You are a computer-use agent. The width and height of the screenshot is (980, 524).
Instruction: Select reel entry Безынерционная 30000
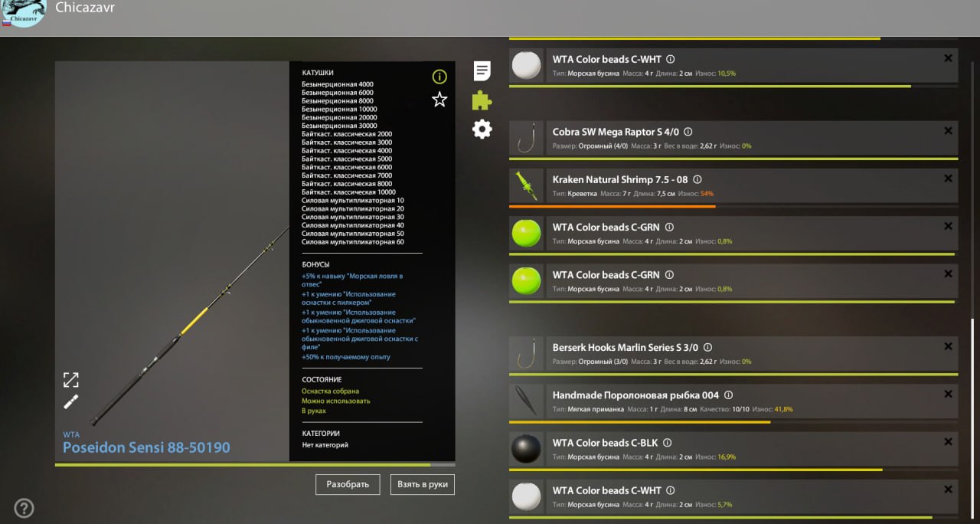339,126
